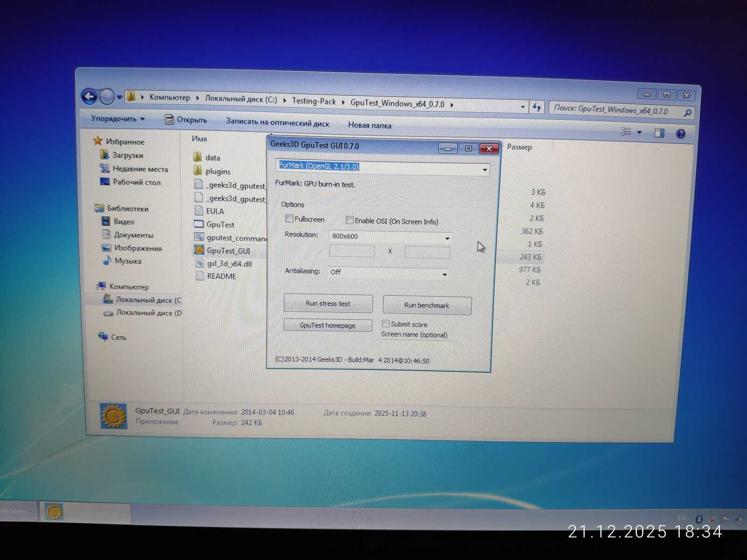This screenshot has width=747, height=560.
Task: Enable the Fullscreen checkbox
Action: click(x=289, y=218)
